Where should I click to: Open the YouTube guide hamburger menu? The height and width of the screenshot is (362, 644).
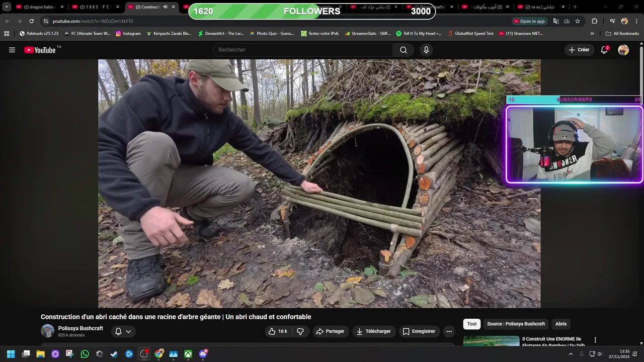tap(12, 50)
